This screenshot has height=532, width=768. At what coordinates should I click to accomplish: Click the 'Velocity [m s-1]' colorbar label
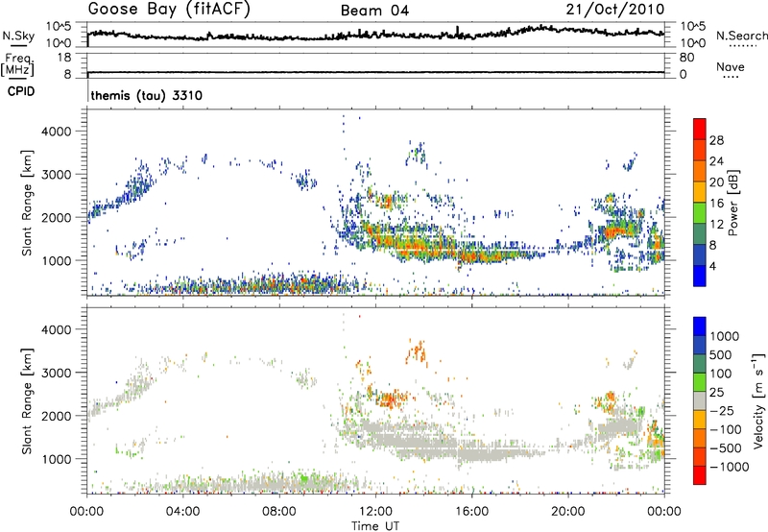point(758,400)
